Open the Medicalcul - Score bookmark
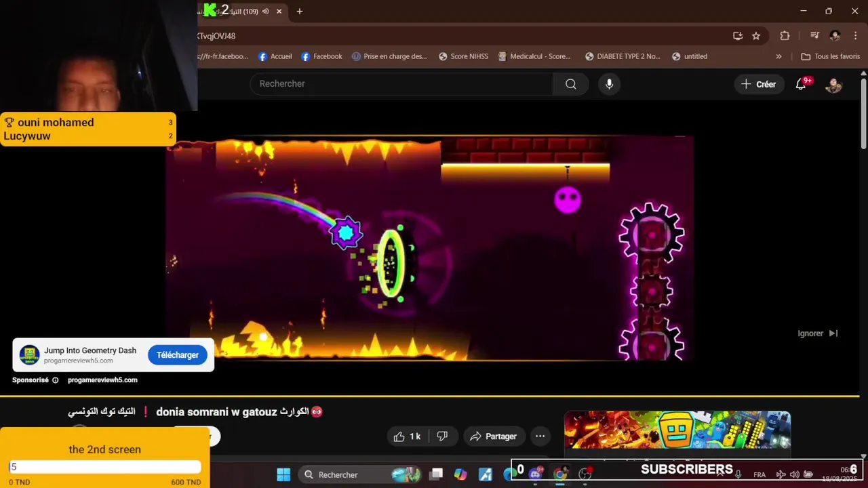 [534, 56]
